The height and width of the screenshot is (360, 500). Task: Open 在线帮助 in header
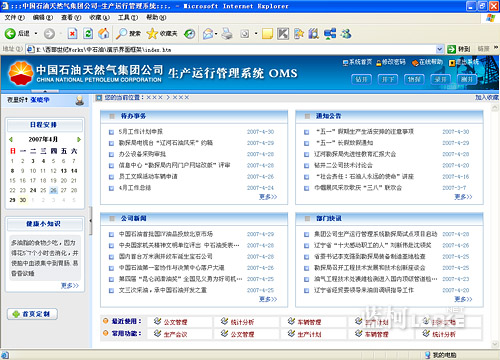coord(427,62)
